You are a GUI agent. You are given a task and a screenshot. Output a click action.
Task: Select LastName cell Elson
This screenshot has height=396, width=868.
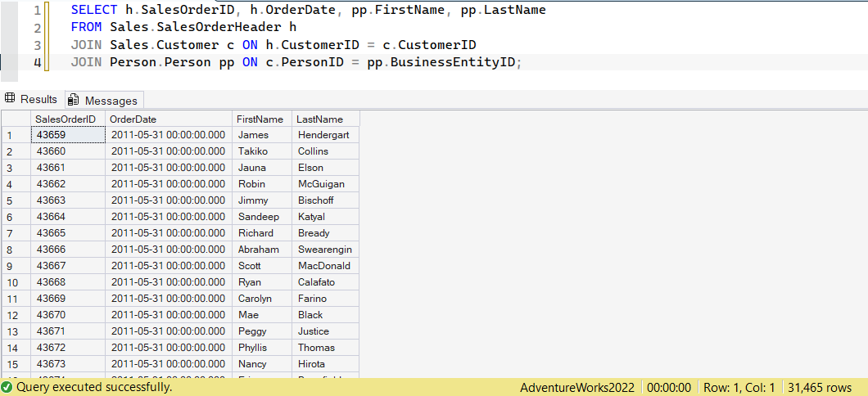326,168
